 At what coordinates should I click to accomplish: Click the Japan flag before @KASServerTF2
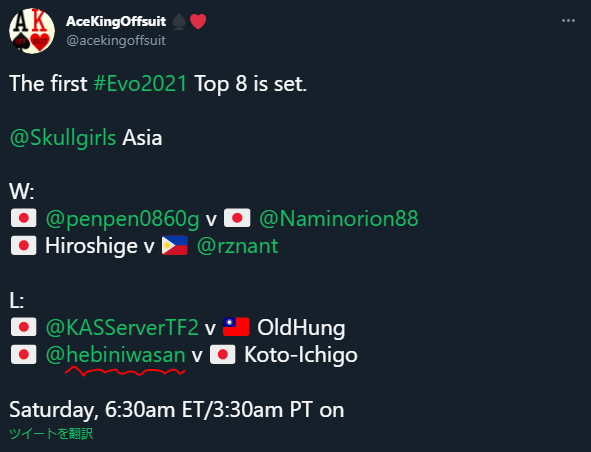pos(23,327)
